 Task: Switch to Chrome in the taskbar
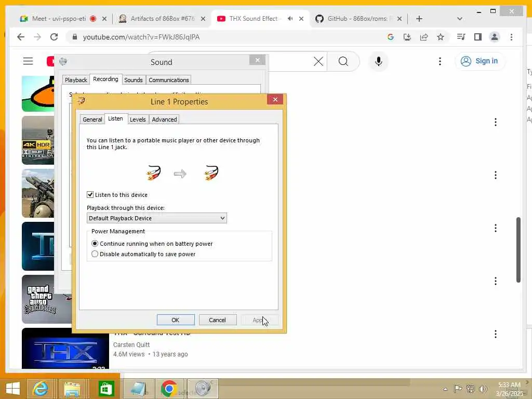(169, 389)
